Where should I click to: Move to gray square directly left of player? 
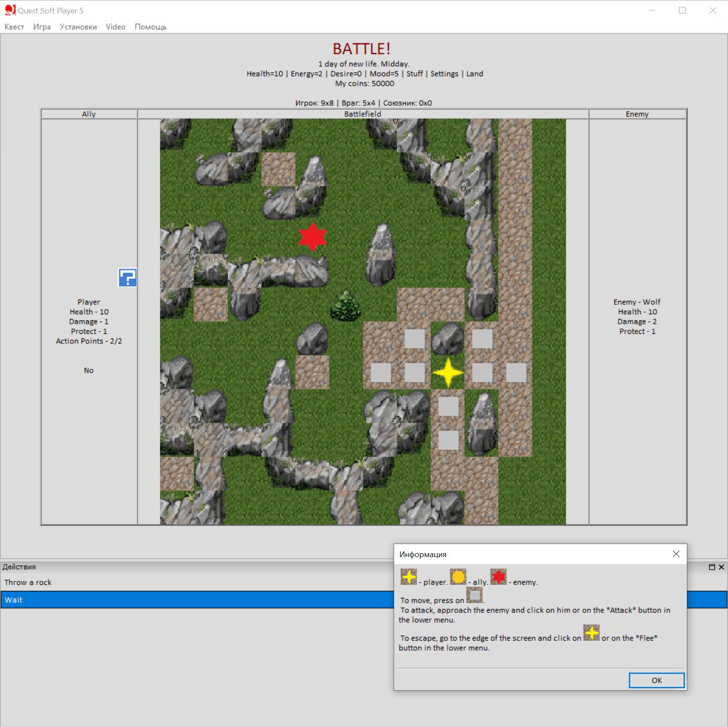(x=415, y=372)
